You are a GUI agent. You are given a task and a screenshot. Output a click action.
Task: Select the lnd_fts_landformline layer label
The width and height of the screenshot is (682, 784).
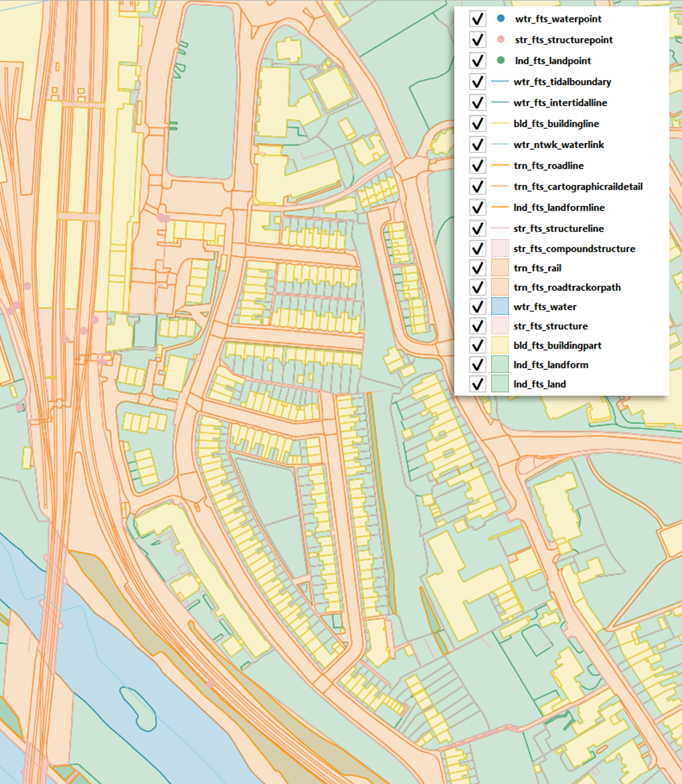(559, 207)
